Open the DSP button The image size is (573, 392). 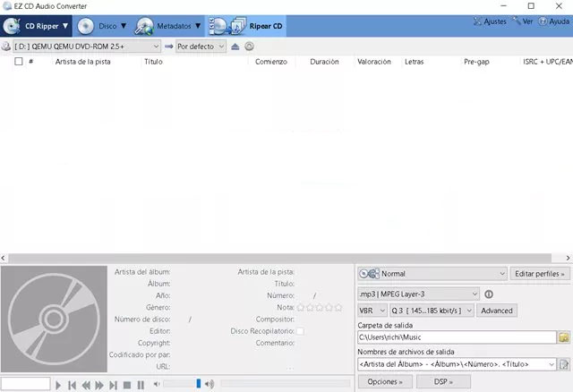(x=443, y=382)
